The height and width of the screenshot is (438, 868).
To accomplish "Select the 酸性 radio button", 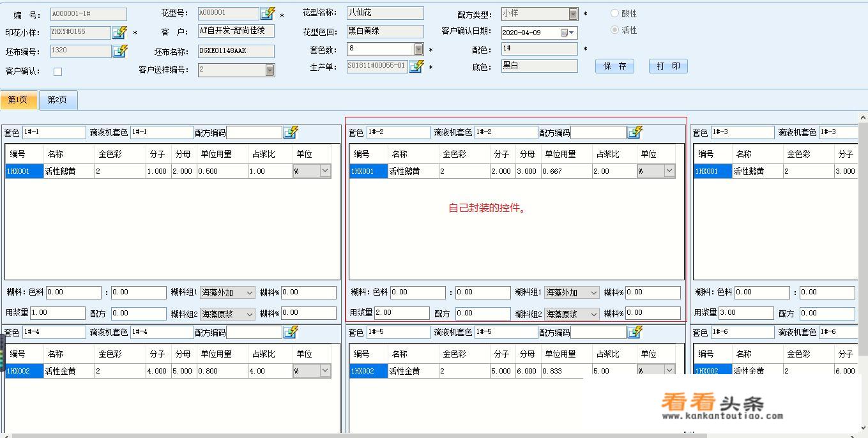I will 615,13.
